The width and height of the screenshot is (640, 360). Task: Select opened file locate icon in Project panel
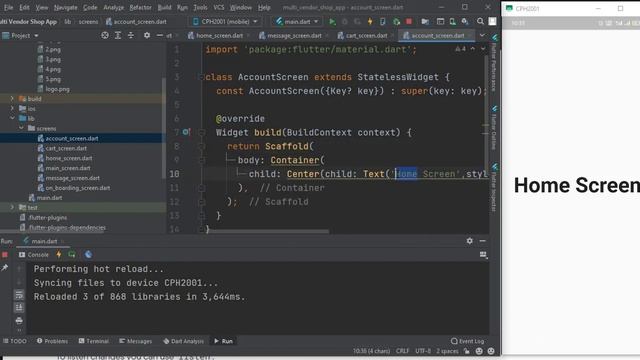(x=105, y=36)
